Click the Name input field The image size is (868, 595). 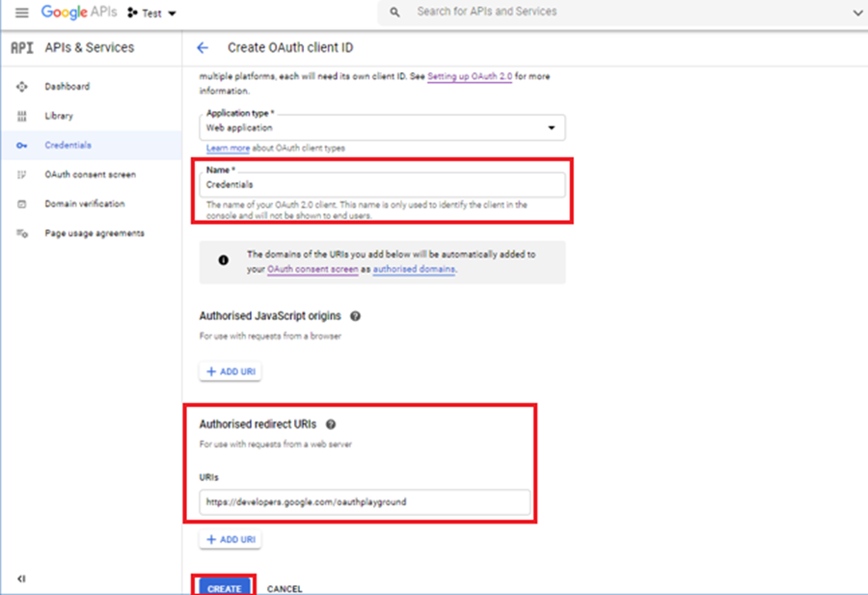[x=384, y=184]
